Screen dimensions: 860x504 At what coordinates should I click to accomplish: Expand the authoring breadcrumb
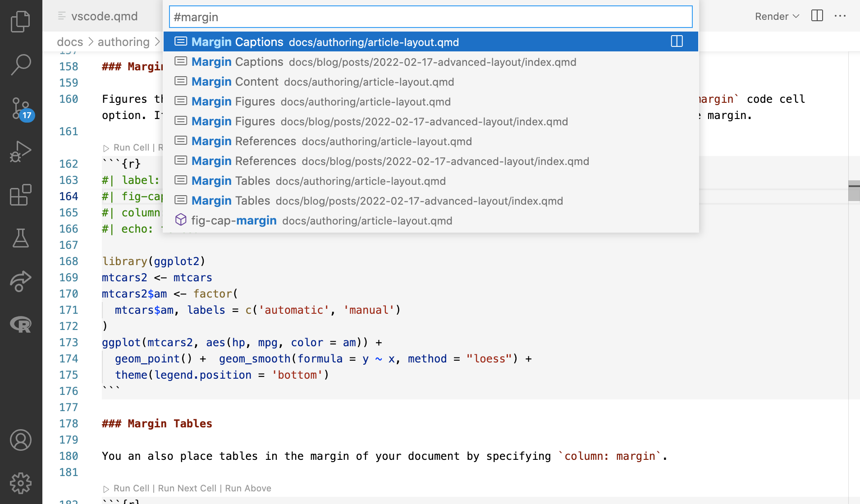pyautogui.click(x=123, y=42)
